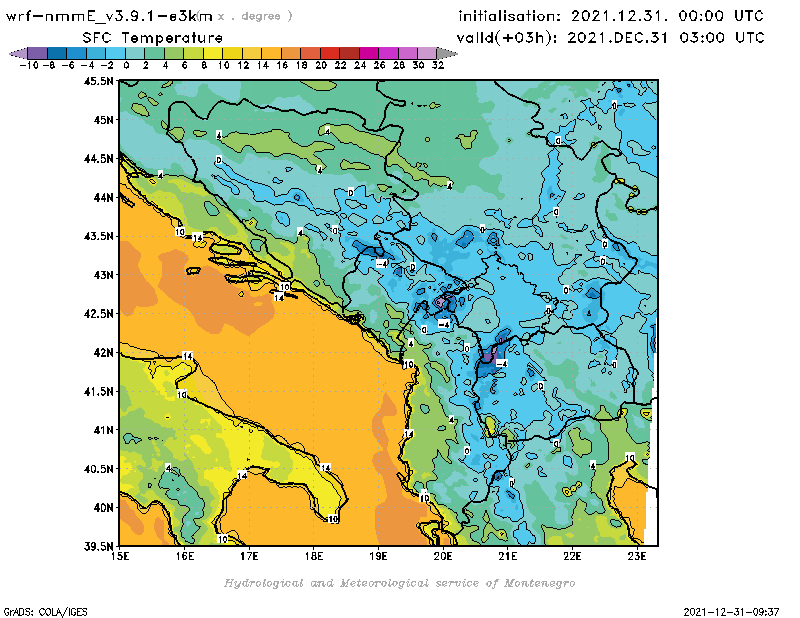The width and height of the screenshot is (800, 618).
Task: Click the dark red swatch between 22 and 24
Action: click(349, 53)
